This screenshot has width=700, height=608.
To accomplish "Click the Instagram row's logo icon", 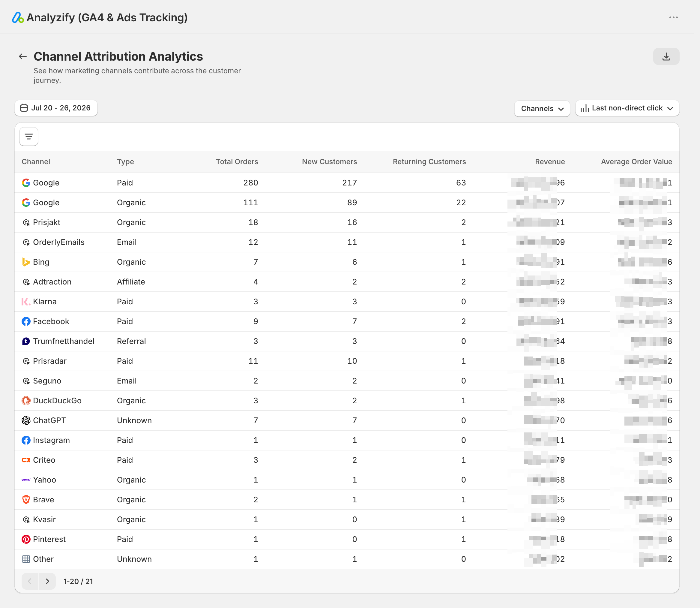I will point(26,440).
